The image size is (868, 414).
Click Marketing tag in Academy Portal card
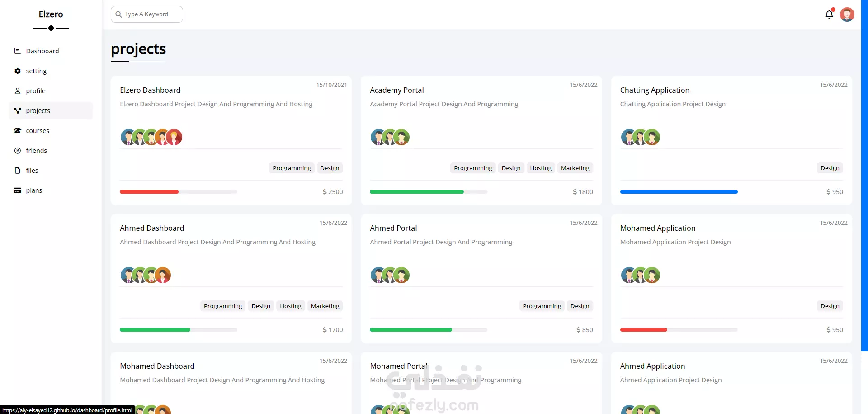tap(575, 168)
